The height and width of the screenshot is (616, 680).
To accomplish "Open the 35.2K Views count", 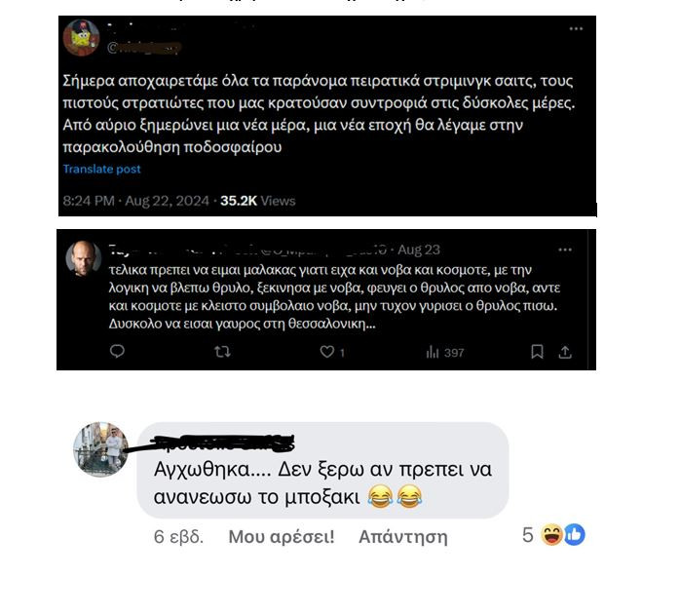I will 257,201.
